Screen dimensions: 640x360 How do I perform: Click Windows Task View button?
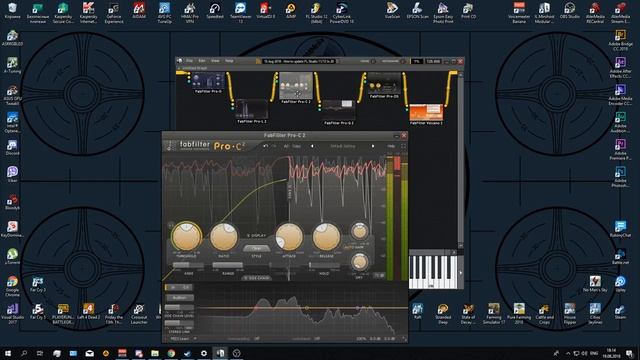click(40, 353)
